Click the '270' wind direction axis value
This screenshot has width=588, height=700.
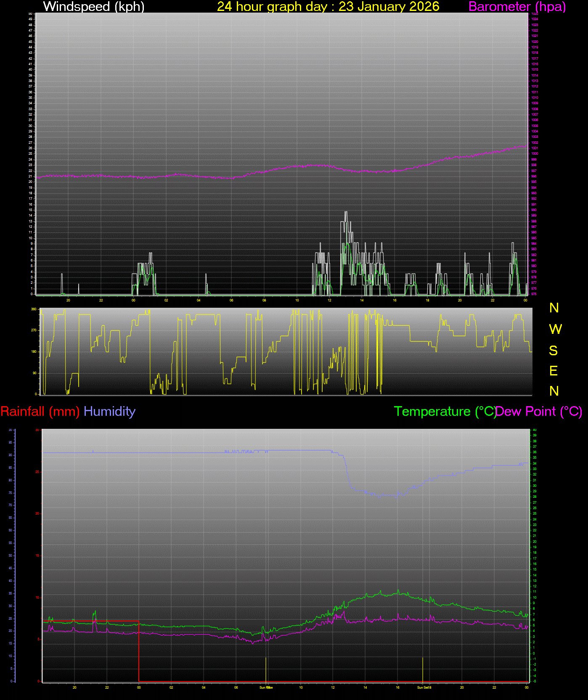tap(34, 330)
